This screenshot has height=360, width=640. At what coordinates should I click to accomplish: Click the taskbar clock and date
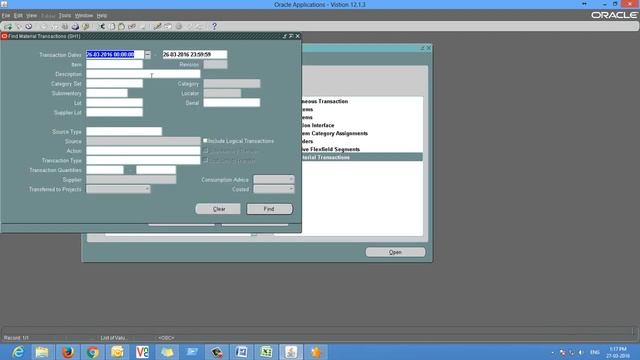coord(618,352)
